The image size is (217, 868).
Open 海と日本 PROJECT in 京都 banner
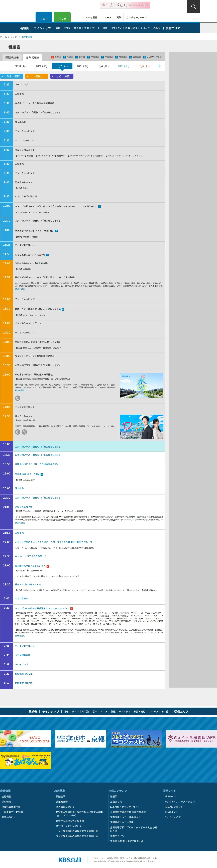(81, 739)
